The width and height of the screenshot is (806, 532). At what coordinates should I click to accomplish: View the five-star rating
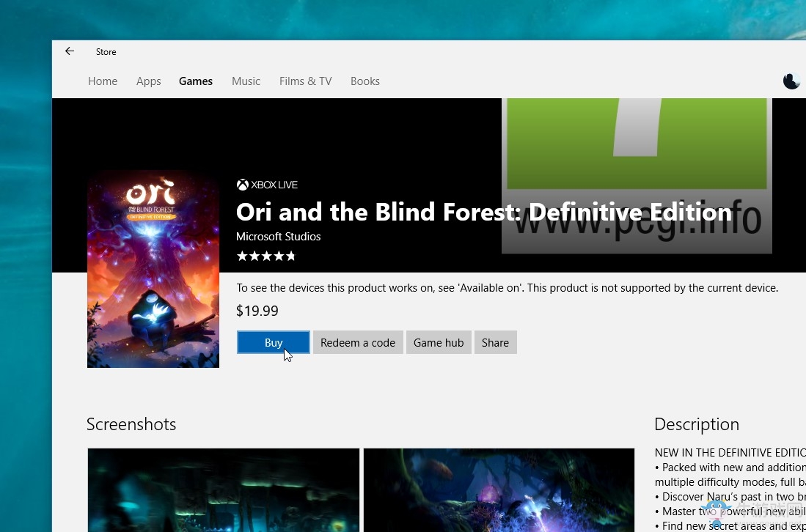(x=265, y=256)
